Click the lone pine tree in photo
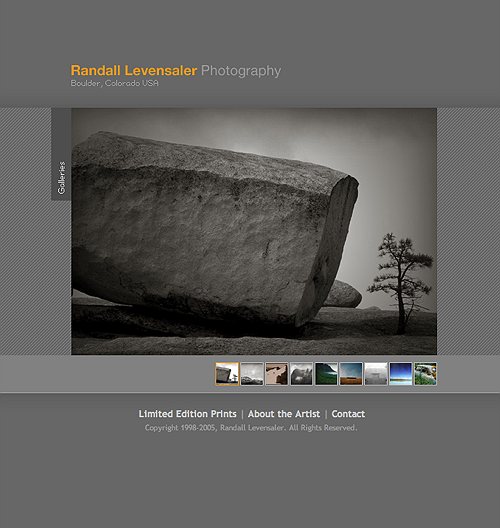 pos(400,283)
